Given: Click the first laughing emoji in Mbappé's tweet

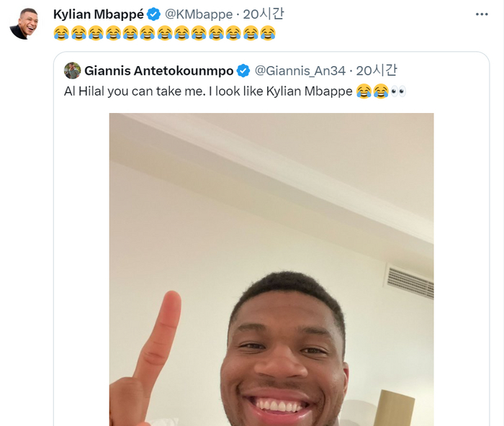Looking at the screenshot, I should [61, 32].
